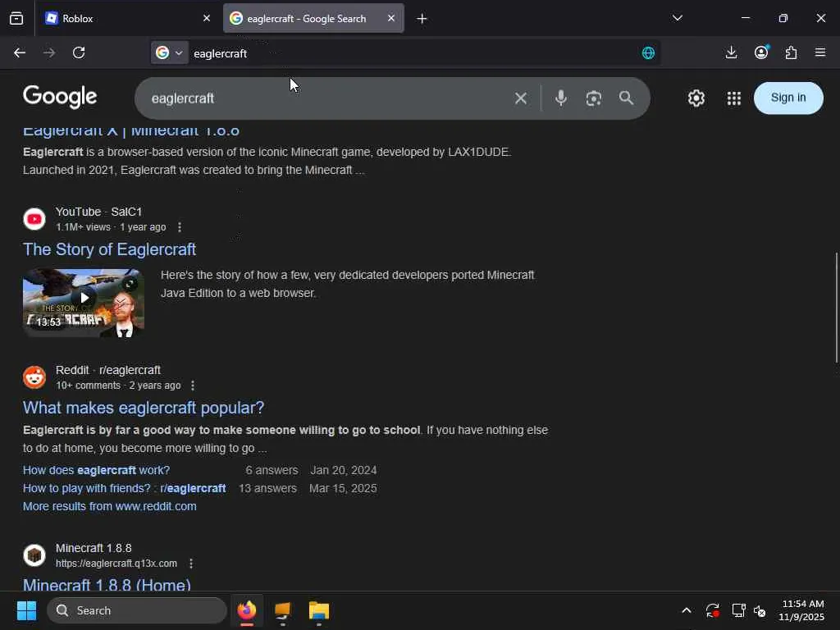The image size is (840, 630).
Task: Go back to the previous page
Action: click(x=20, y=52)
